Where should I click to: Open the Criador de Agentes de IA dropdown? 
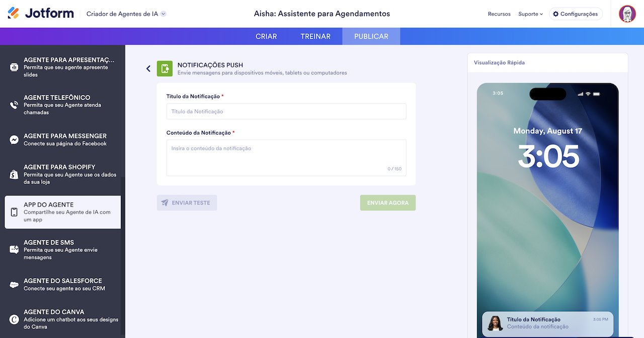[x=126, y=14]
